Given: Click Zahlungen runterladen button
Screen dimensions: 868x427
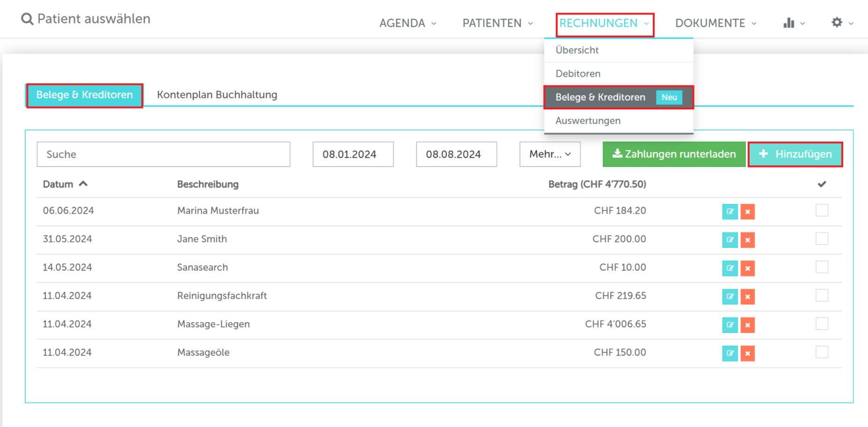Looking at the screenshot, I should [674, 154].
